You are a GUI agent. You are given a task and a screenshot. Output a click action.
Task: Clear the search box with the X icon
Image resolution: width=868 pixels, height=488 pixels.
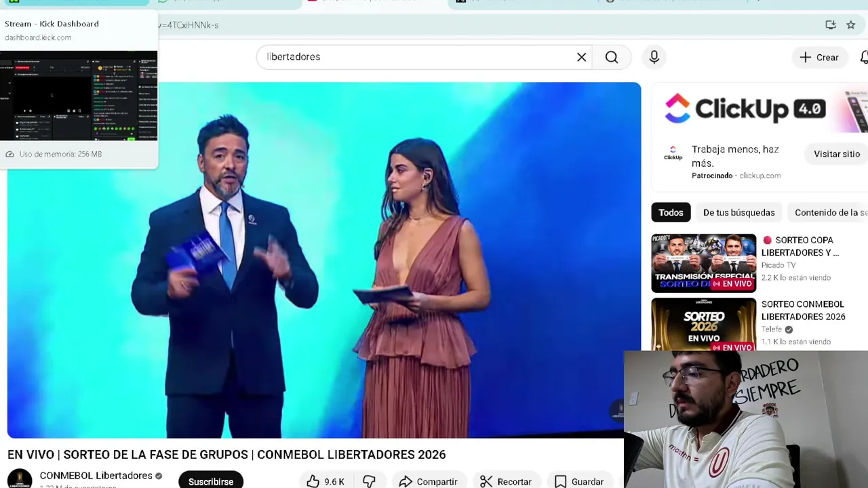581,57
